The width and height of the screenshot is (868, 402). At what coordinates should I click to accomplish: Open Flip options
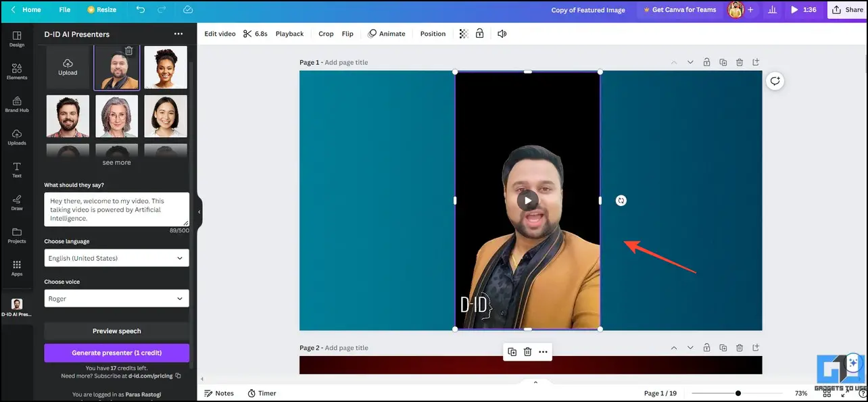[347, 34]
